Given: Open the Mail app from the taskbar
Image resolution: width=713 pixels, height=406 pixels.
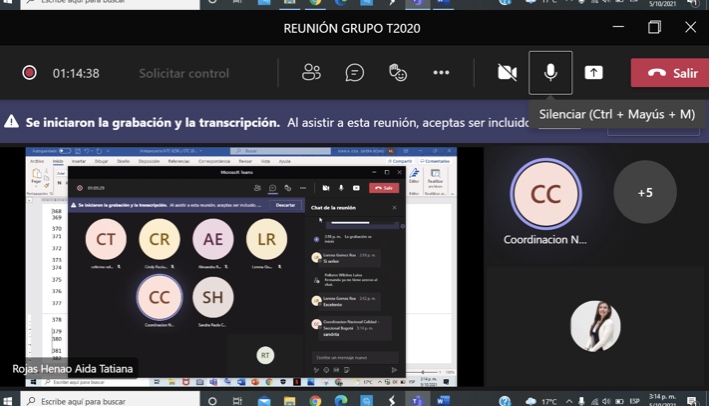Looking at the screenshot, I should 264,401.
